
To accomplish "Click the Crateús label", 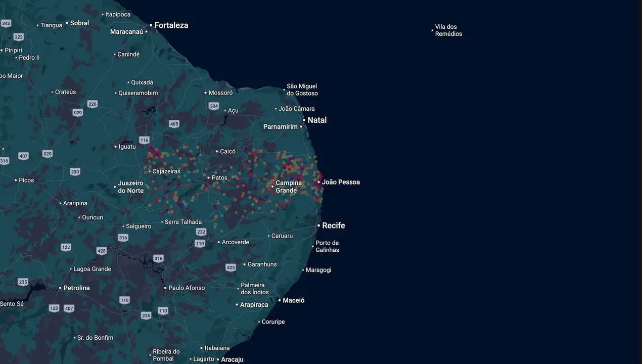I will pos(65,92).
